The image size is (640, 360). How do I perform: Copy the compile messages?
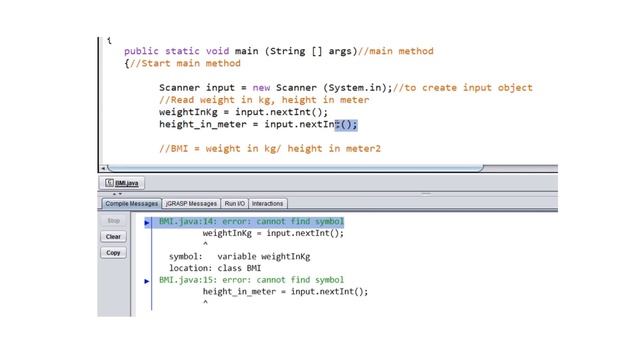tap(113, 253)
